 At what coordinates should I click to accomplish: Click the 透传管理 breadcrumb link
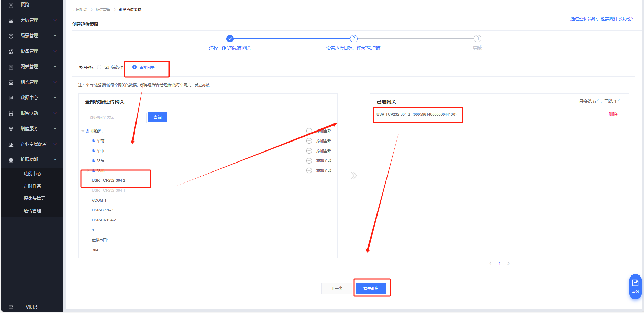[103, 10]
